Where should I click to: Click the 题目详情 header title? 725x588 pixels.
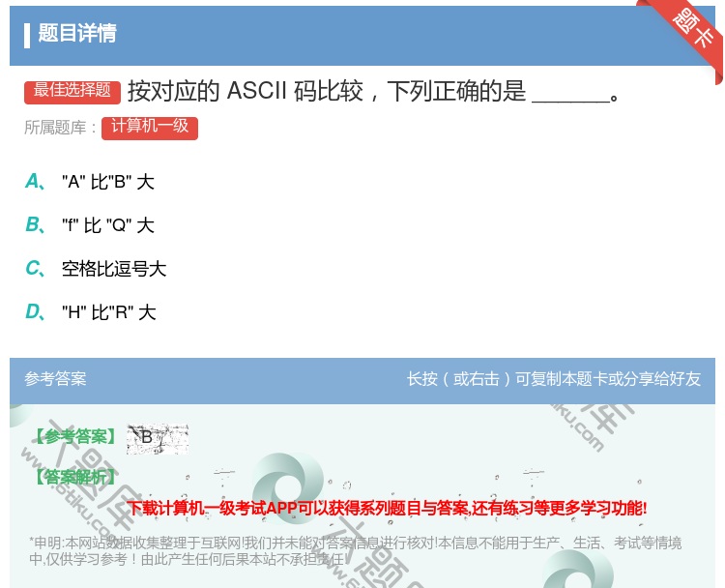tap(77, 33)
